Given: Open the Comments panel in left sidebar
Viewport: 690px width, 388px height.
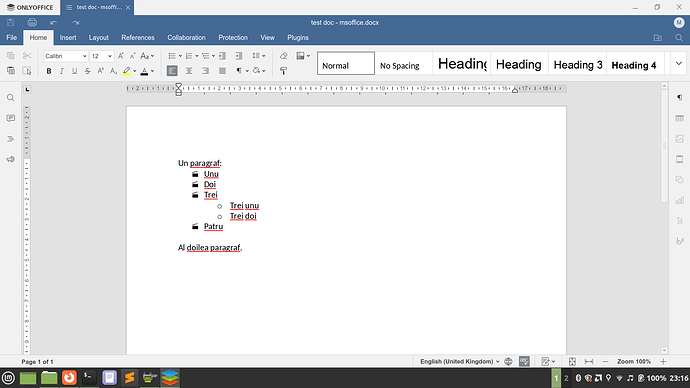Looking at the screenshot, I should [11, 118].
